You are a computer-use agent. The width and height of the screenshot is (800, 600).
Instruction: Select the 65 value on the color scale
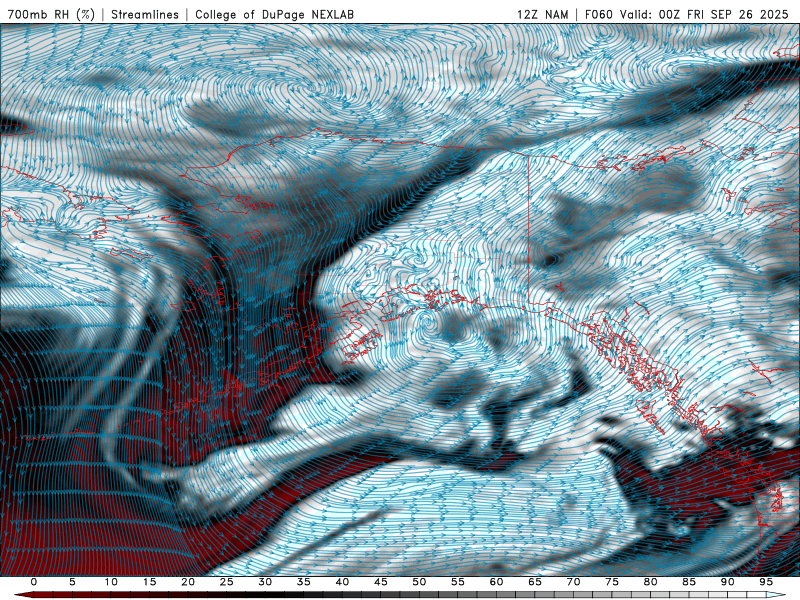[535, 582]
